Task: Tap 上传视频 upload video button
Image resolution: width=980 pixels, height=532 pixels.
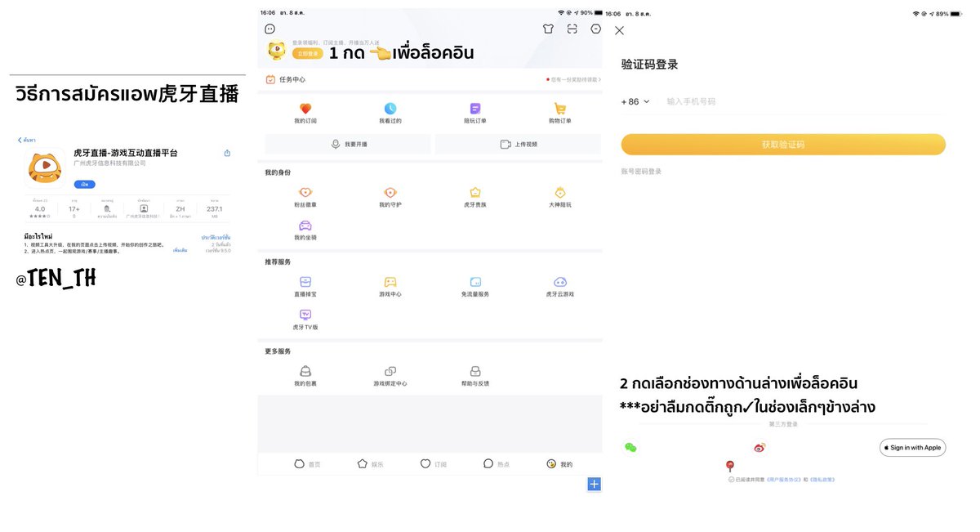Action: click(x=518, y=144)
